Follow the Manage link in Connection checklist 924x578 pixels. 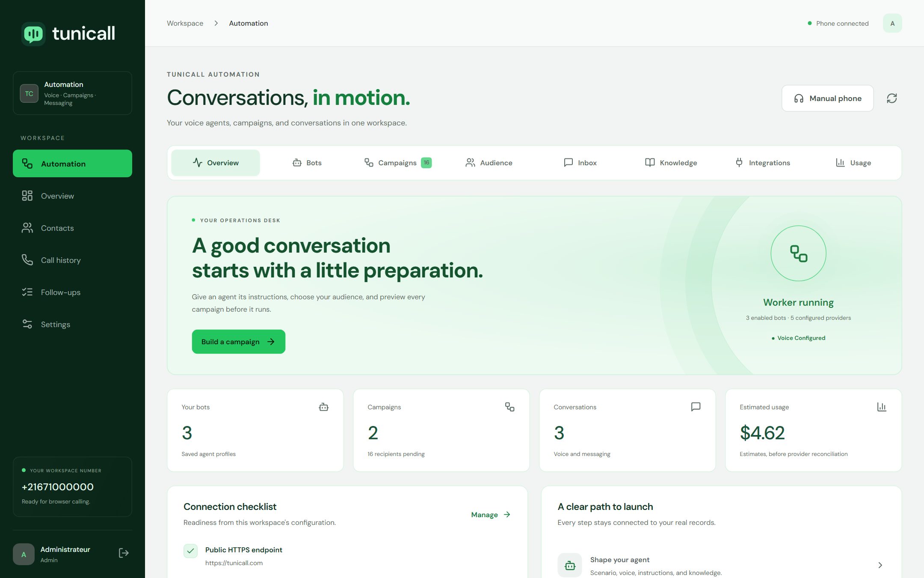tap(491, 515)
